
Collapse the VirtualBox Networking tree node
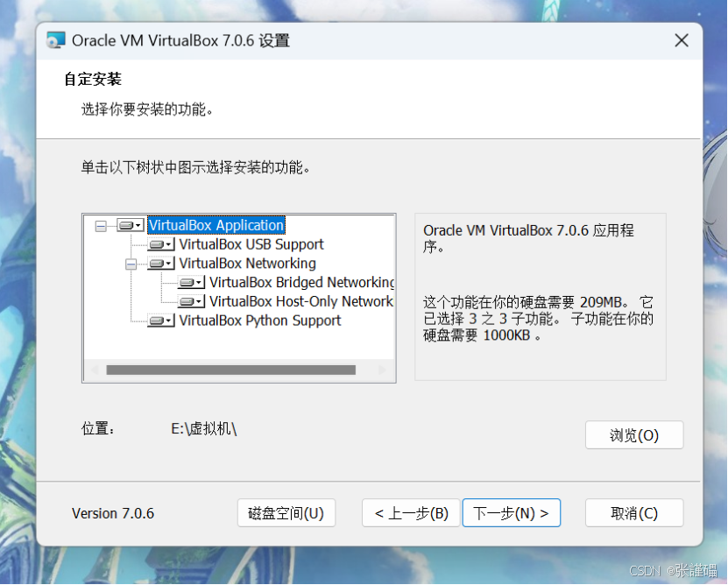[x=131, y=264]
